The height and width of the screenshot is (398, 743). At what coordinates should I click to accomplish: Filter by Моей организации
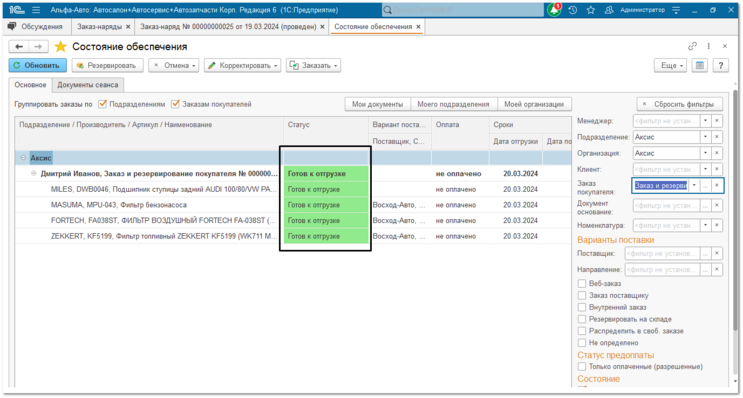[x=534, y=104]
